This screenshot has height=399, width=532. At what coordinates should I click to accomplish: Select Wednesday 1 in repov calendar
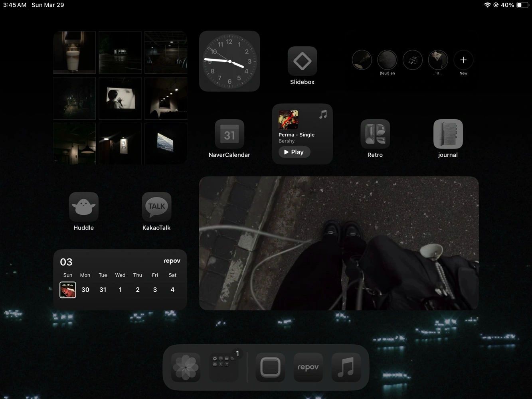pyautogui.click(x=120, y=290)
